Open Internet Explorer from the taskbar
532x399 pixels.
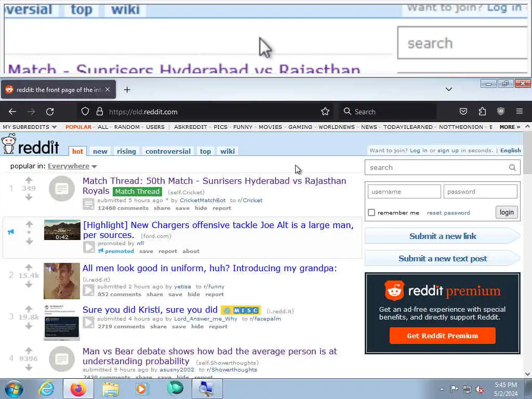46,389
